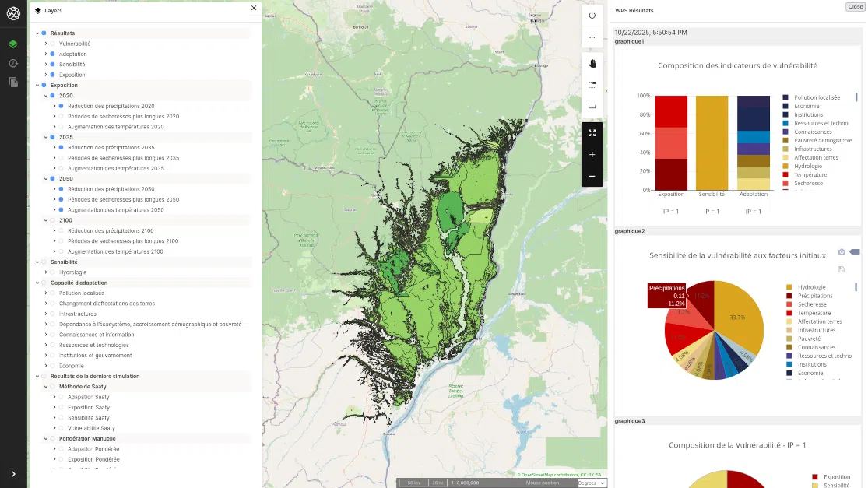
Task: Zoom in the map with plus button
Action: [592, 155]
